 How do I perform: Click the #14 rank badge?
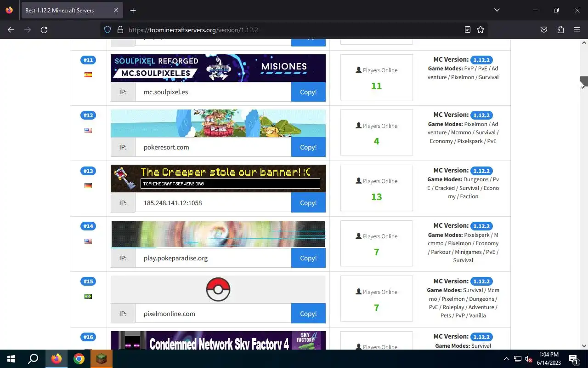coord(88,226)
